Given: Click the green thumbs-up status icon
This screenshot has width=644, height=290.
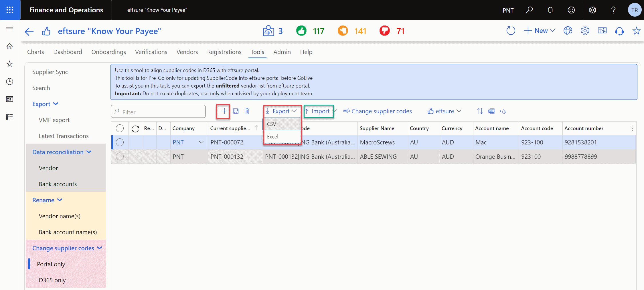Looking at the screenshot, I should 301,31.
